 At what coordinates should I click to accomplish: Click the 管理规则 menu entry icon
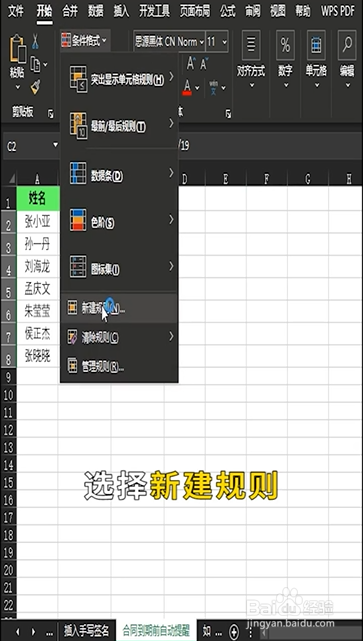[x=72, y=365]
